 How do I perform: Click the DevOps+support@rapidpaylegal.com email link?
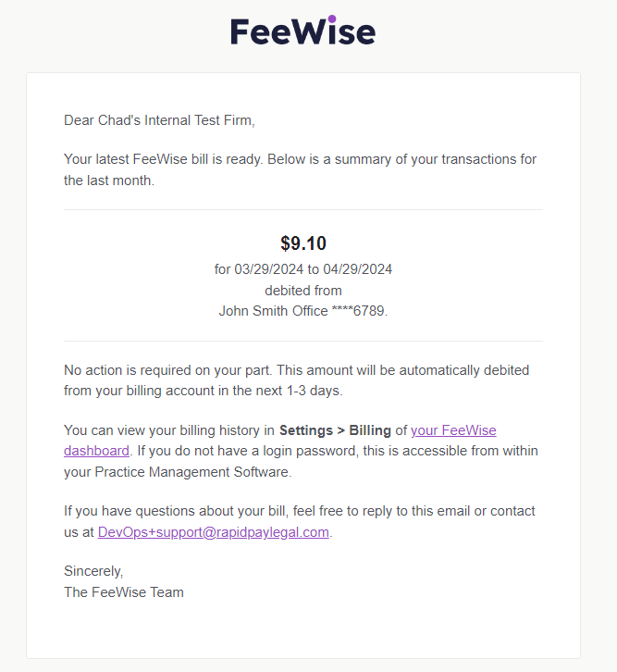click(213, 532)
